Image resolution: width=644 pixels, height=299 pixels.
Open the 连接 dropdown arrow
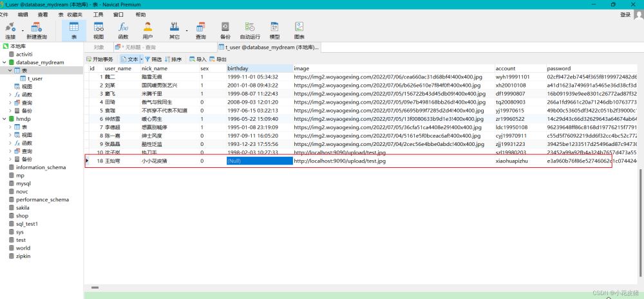pos(22,31)
